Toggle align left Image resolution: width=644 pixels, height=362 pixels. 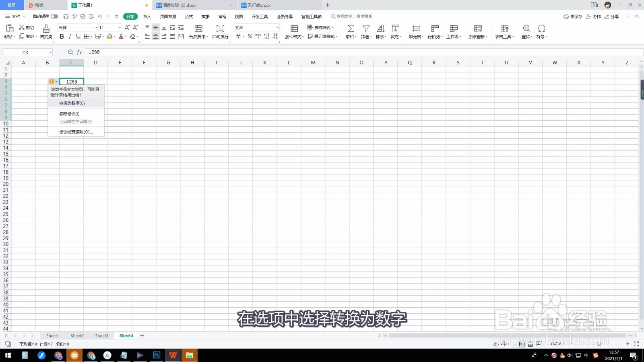tap(147, 37)
